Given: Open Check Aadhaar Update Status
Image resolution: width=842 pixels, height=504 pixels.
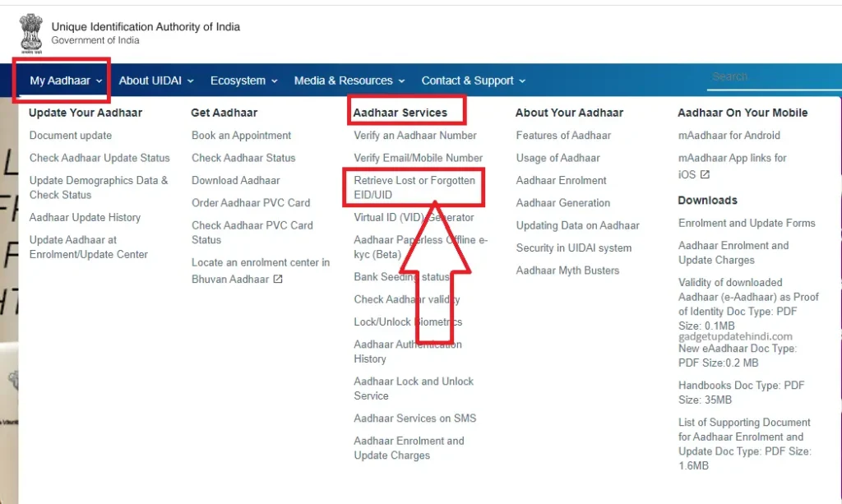Looking at the screenshot, I should pos(99,157).
